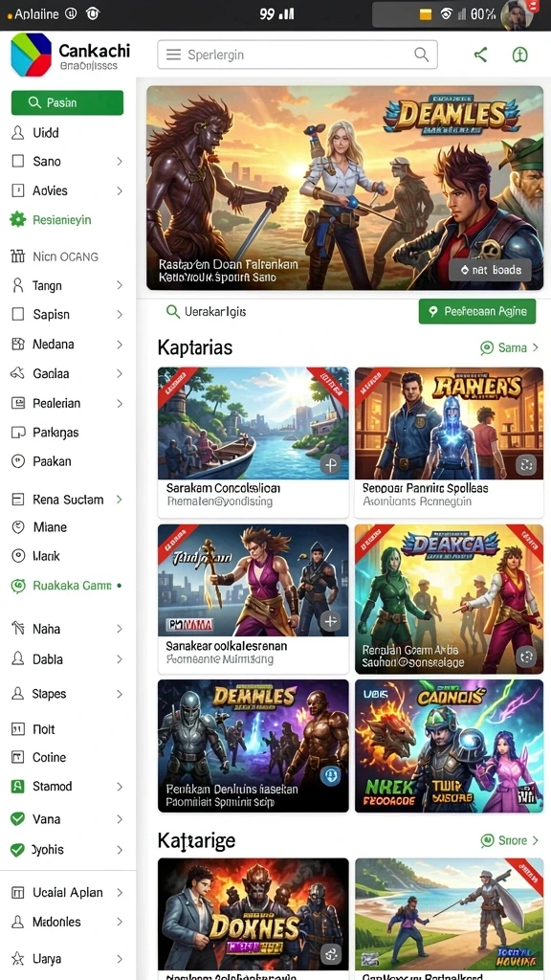Expand the Aovies chevron

coord(120,190)
